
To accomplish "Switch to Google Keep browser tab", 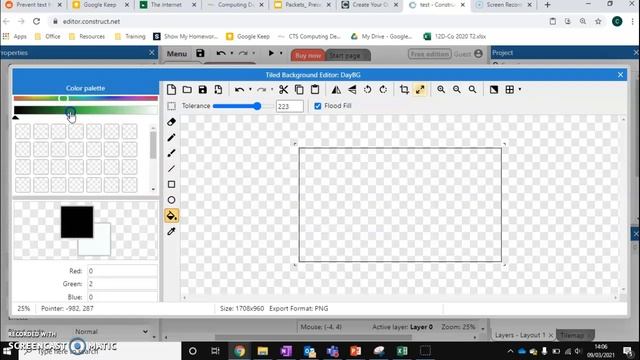I will tap(100, 5).
